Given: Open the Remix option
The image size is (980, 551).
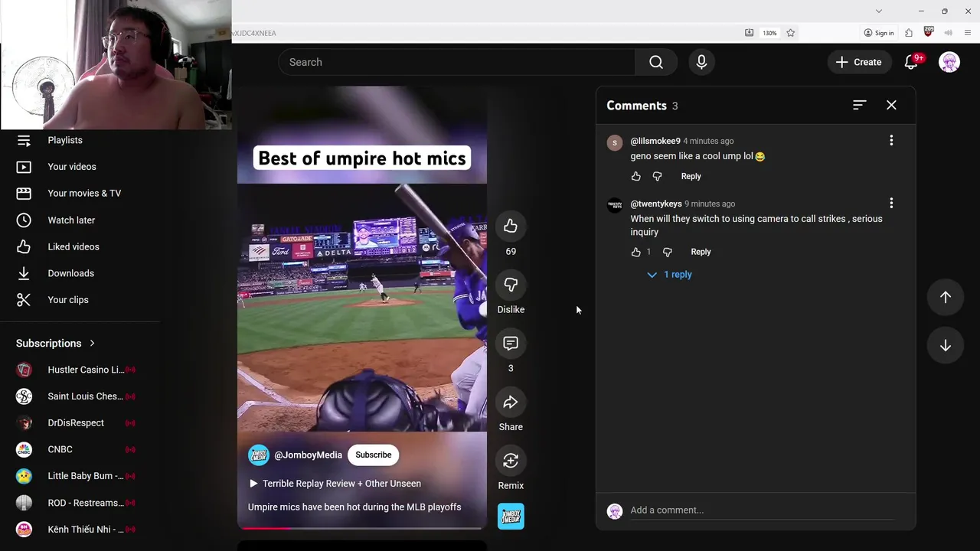Looking at the screenshot, I should [x=511, y=461].
